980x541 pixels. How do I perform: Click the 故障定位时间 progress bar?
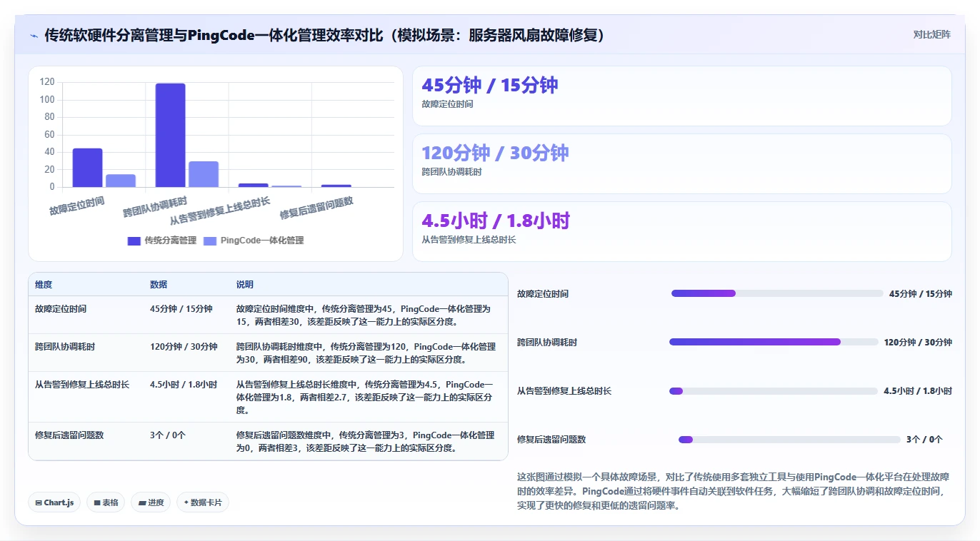pyautogui.click(x=777, y=293)
